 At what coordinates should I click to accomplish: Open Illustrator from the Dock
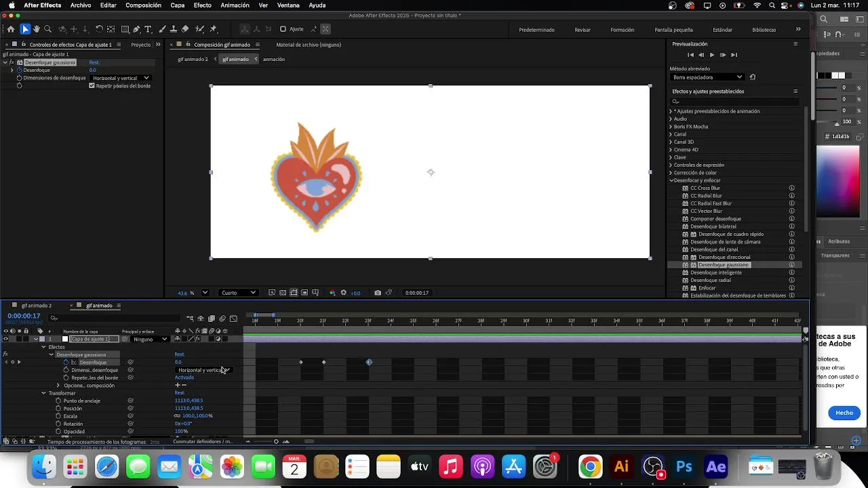621,466
